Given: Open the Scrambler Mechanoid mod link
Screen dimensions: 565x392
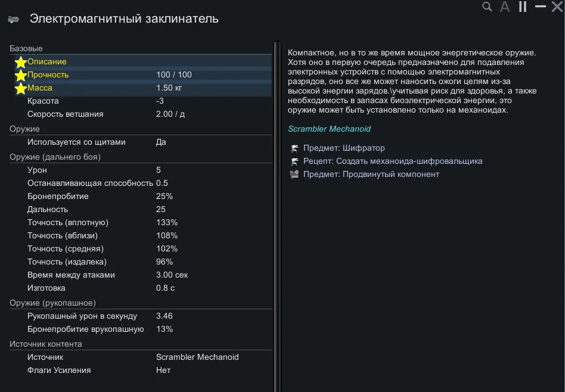Looking at the screenshot, I should [329, 129].
